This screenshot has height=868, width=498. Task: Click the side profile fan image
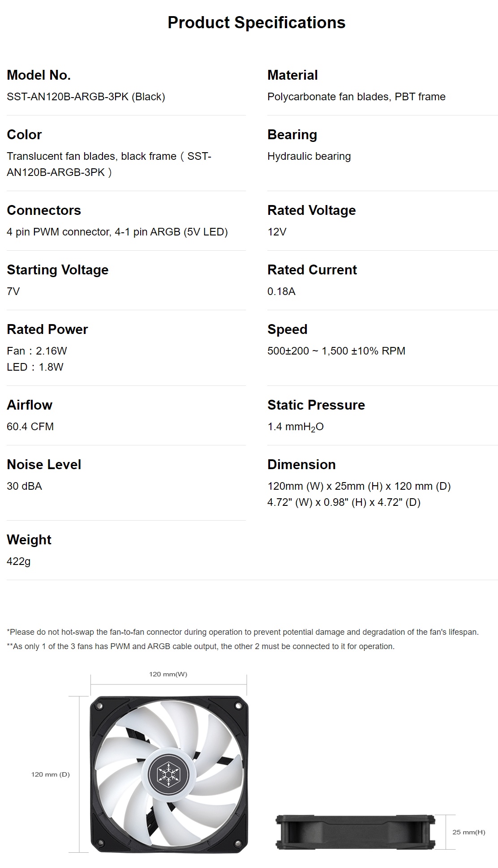(355, 832)
